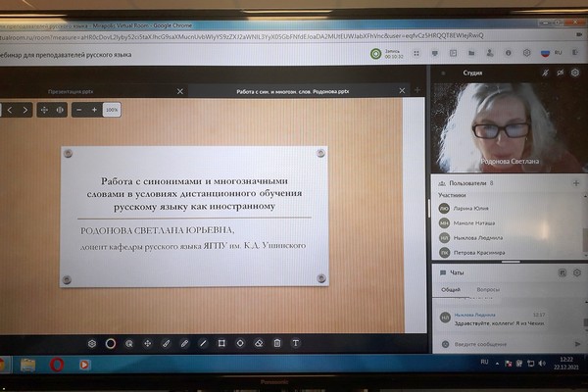Screen dimensions: 588x392
Task: Open the emoji picker in chat input
Action: click(x=445, y=344)
